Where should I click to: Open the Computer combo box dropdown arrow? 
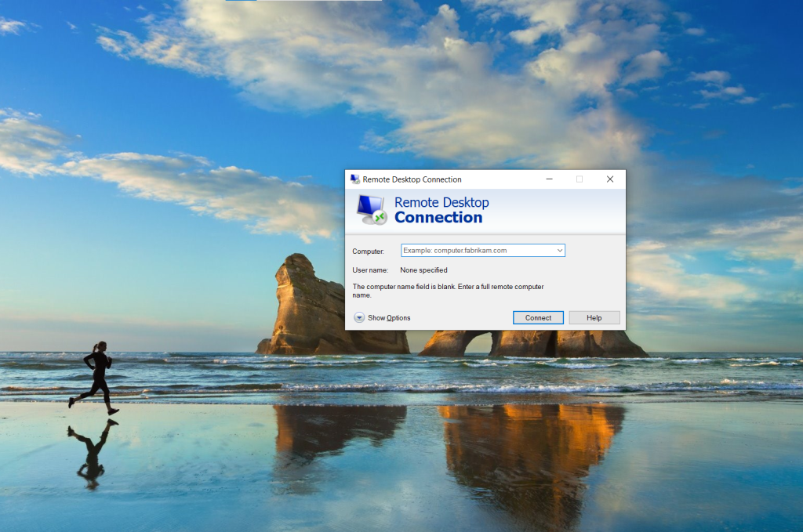point(560,251)
